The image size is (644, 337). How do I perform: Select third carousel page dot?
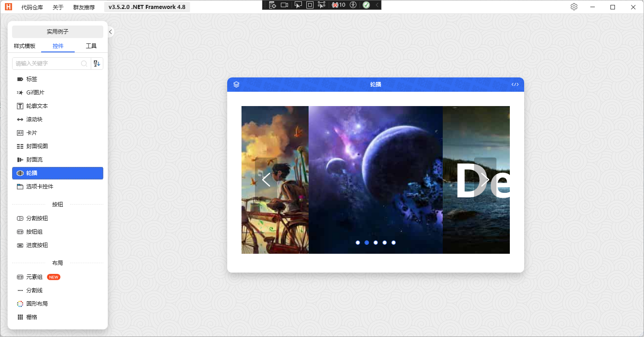pos(376,243)
